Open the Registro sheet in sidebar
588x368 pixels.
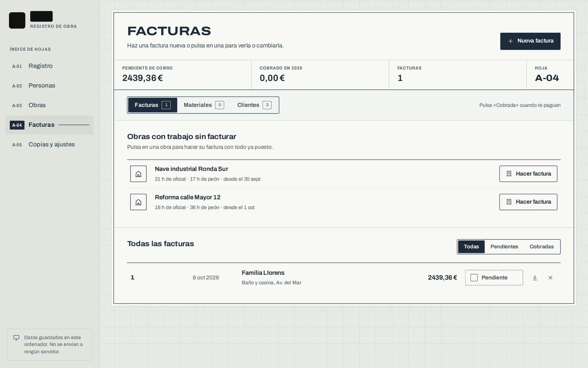click(x=50, y=66)
